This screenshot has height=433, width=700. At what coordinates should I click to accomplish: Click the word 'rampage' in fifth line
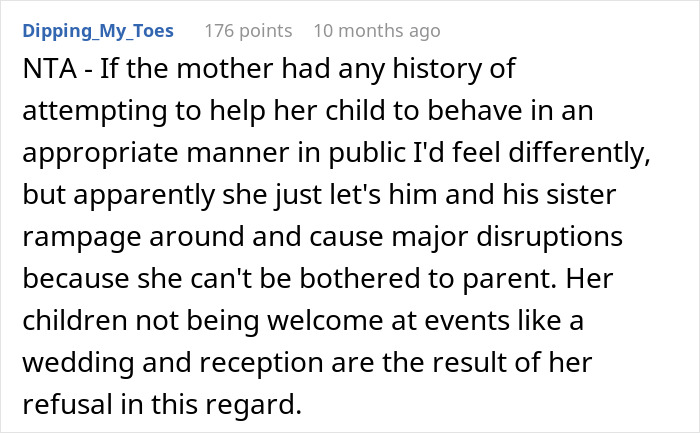tap(82, 238)
